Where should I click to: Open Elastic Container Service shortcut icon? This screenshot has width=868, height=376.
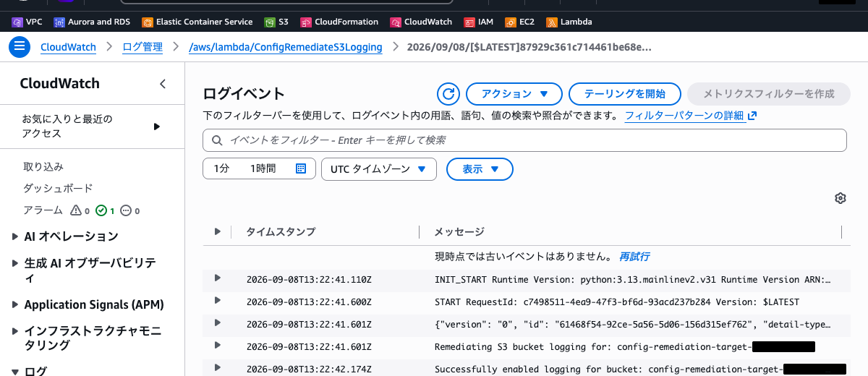(x=148, y=22)
